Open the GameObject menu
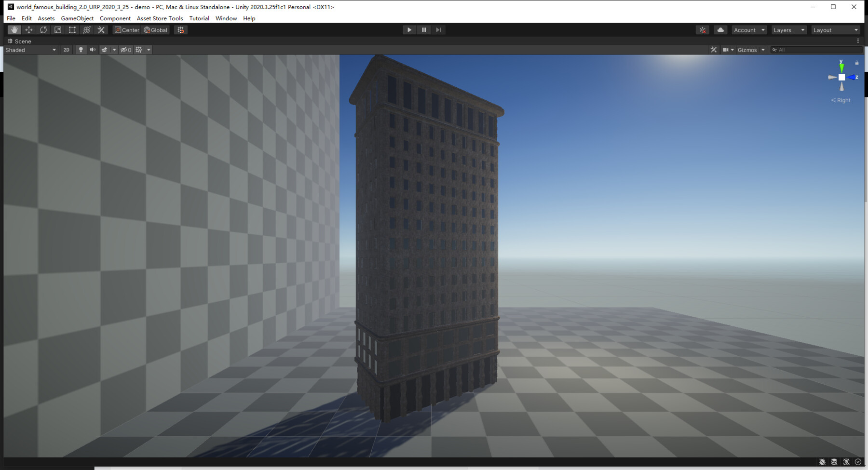The height and width of the screenshot is (470, 868). (x=77, y=18)
